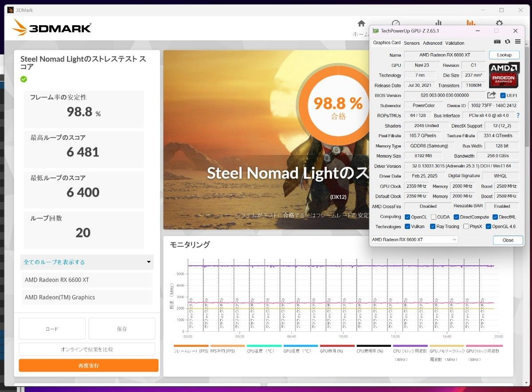Open 3DMark options gear icon
The image size is (532, 392).
[499, 23]
